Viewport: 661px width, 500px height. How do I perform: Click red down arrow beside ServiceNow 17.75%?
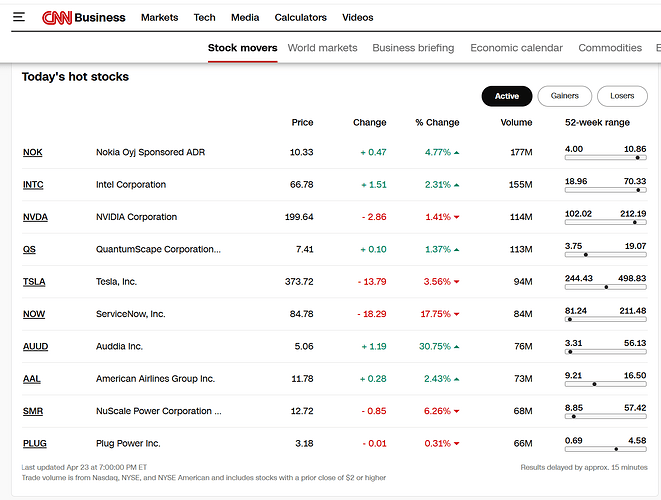point(457,314)
